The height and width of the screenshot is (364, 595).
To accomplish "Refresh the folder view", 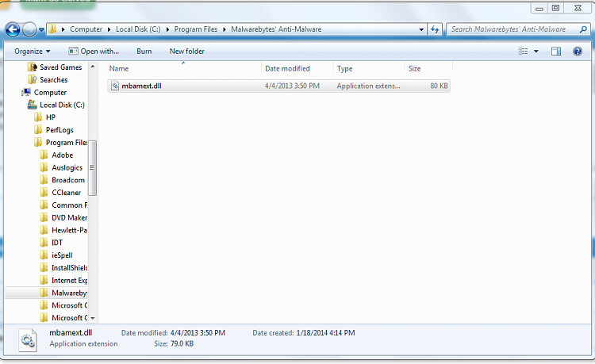I will pos(435,29).
